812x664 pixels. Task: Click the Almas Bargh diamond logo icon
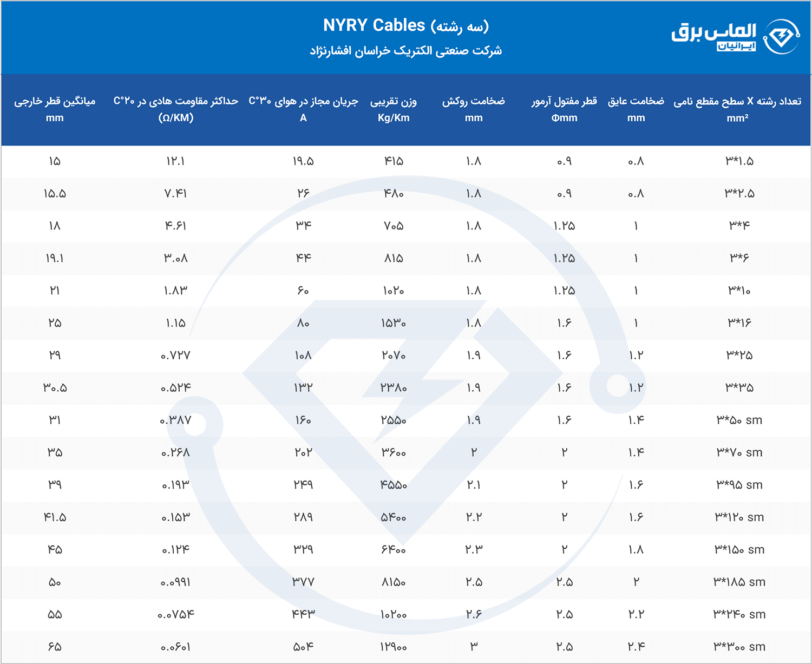pyautogui.click(x=781, y=36)
